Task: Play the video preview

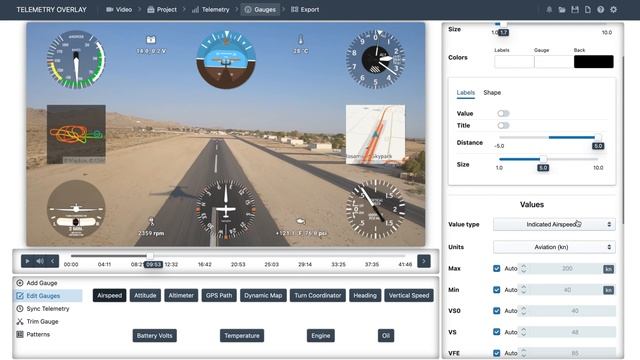Action: [27, 261]
